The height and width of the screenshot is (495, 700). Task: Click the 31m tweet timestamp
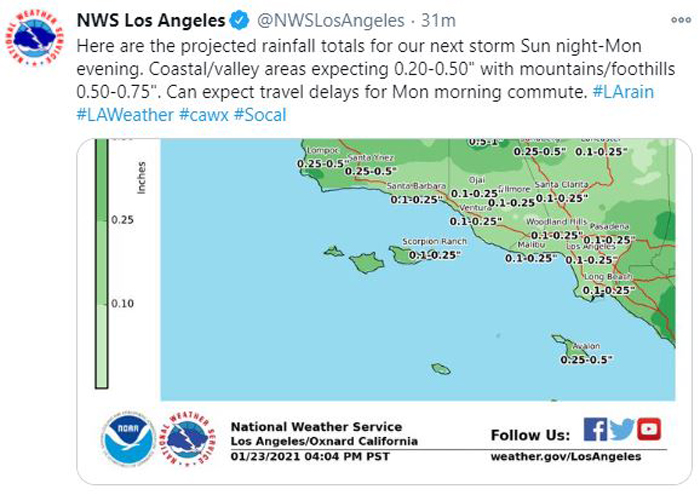pyautogui.click(x=438, y=21)
